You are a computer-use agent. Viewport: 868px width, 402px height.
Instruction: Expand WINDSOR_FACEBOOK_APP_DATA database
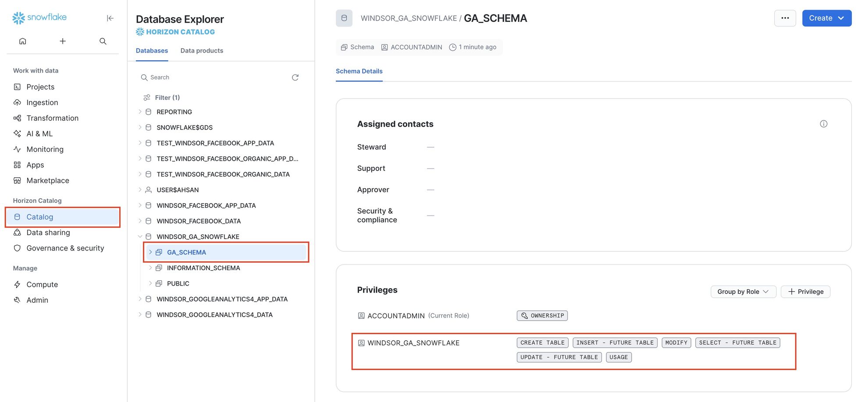[140, 205]
